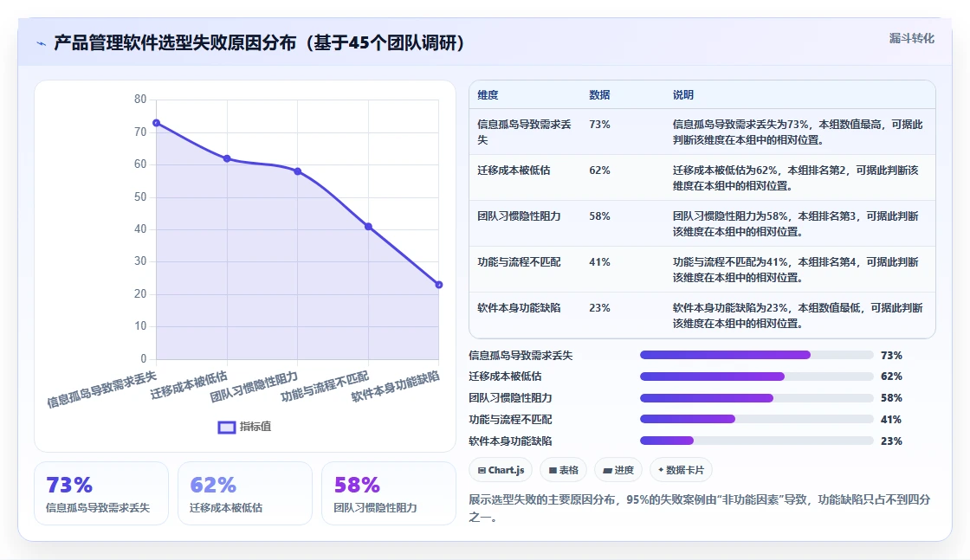The width and height of the screenshot is (970, 560).
Task: Click the 漏斗转化 label in the header
Action: click(911, 38)
